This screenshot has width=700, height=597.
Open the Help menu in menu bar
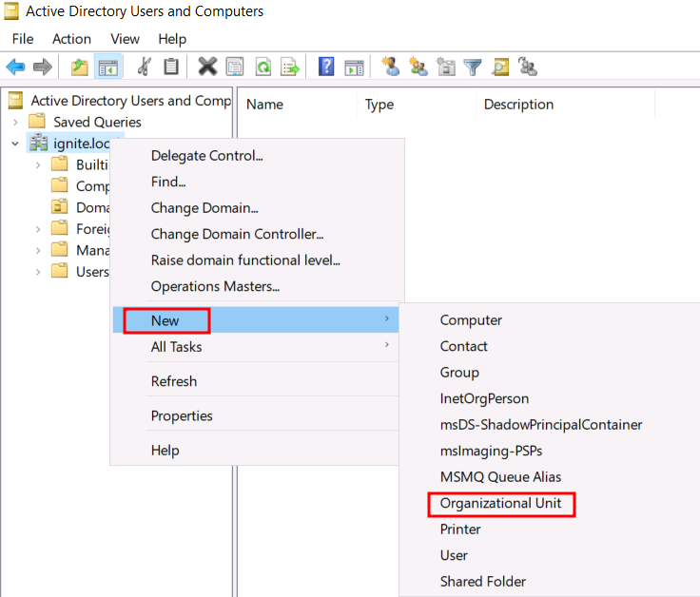172,39
